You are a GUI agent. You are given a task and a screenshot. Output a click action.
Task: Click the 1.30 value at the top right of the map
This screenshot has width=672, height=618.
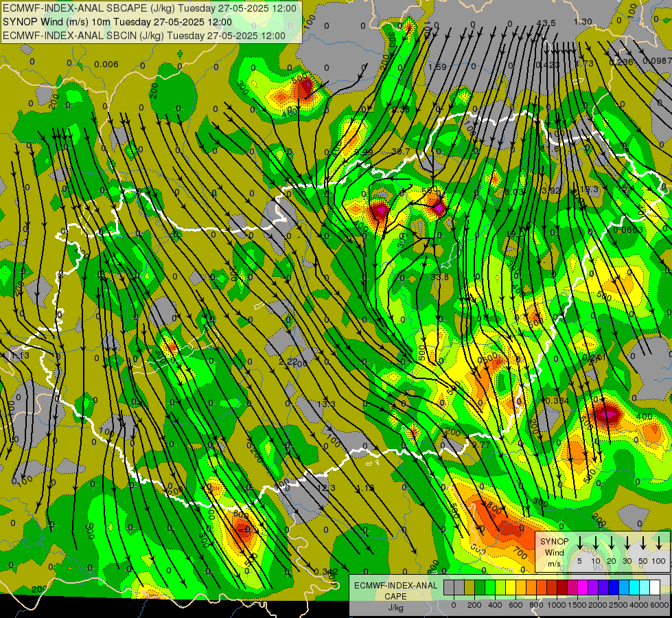(583, 21)
